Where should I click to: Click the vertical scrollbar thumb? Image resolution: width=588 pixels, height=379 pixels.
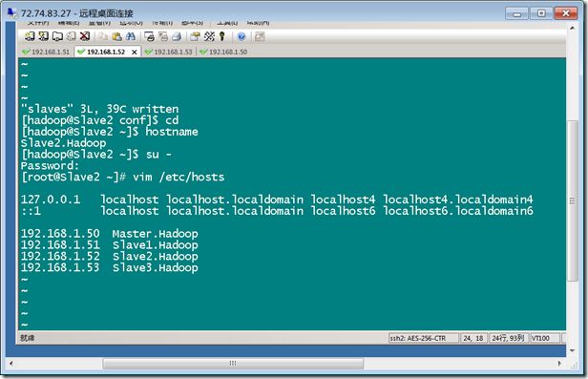573,200
